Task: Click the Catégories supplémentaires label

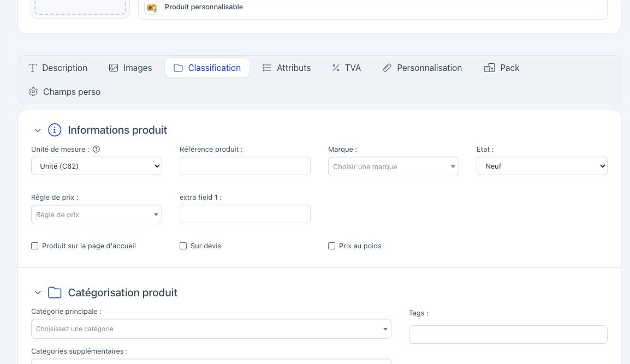Action: (x=80, y=351)
